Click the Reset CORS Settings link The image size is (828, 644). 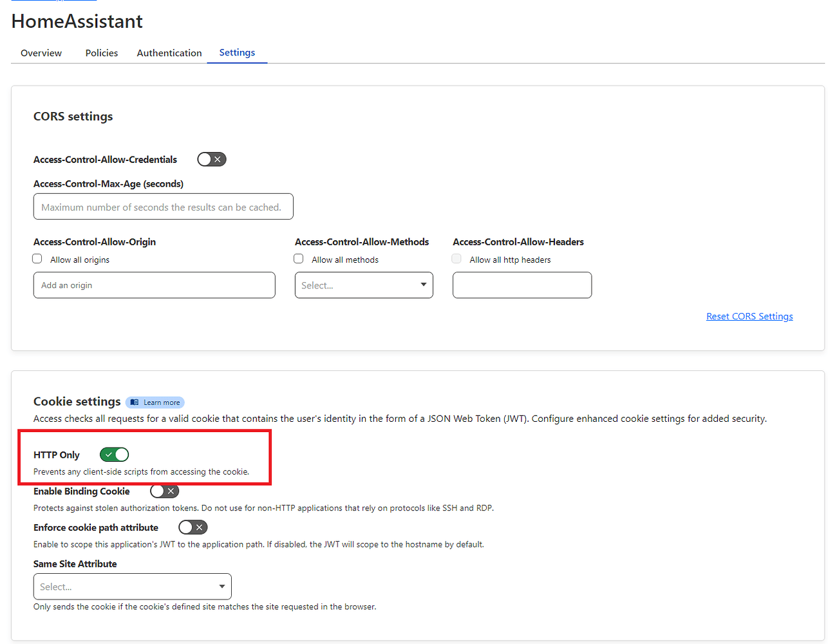749,316
